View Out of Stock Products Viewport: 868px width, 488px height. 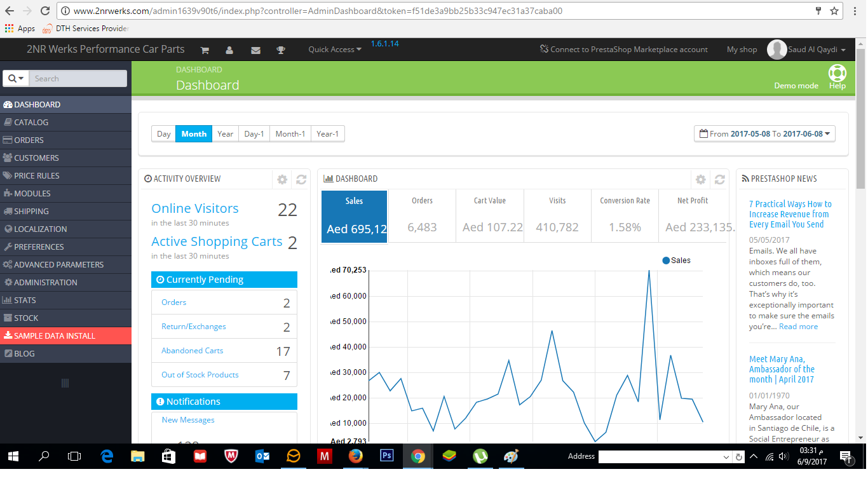point(200,375)
